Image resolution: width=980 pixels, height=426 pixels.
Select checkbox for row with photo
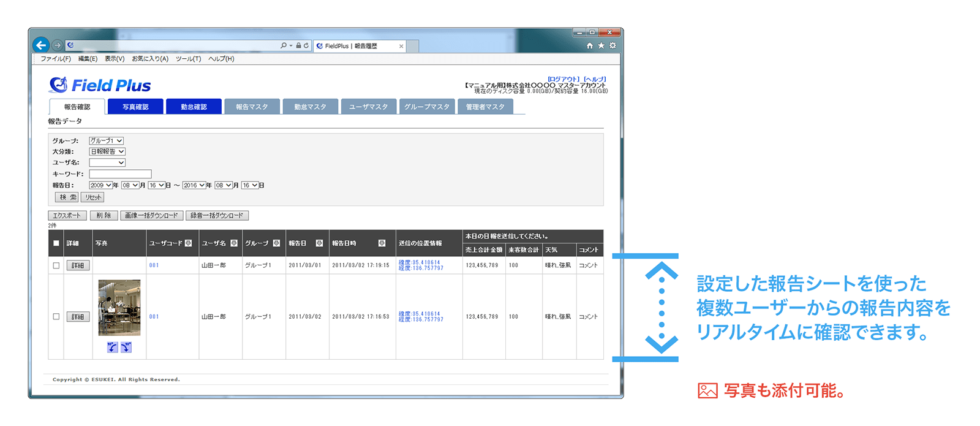[56, 317]
